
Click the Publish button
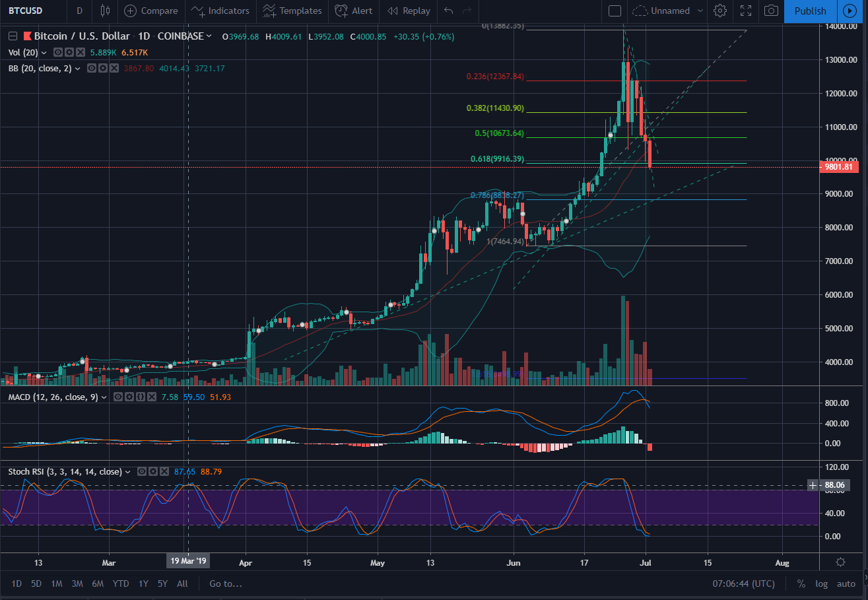click(x=811, y=11)
